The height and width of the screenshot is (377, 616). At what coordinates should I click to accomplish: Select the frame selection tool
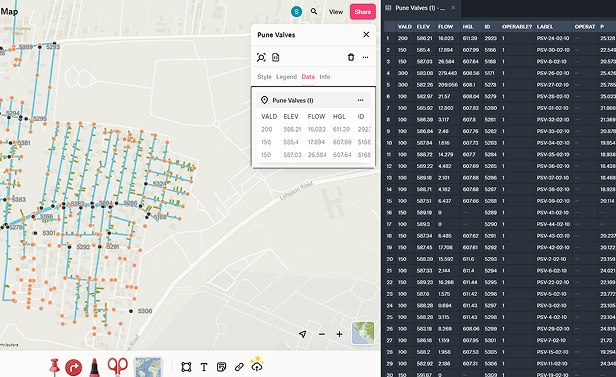186,367
